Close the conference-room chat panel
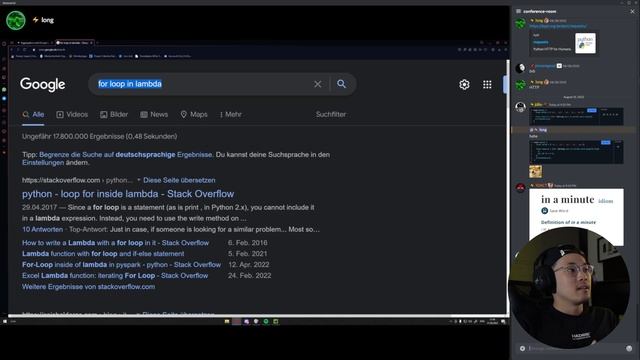This screenshot has height=360, width=640. [x=632, y=11]
